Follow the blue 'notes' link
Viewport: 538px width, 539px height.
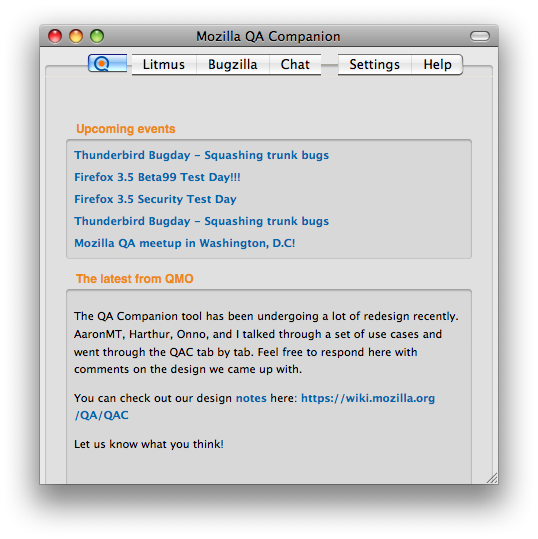[251, 398]
